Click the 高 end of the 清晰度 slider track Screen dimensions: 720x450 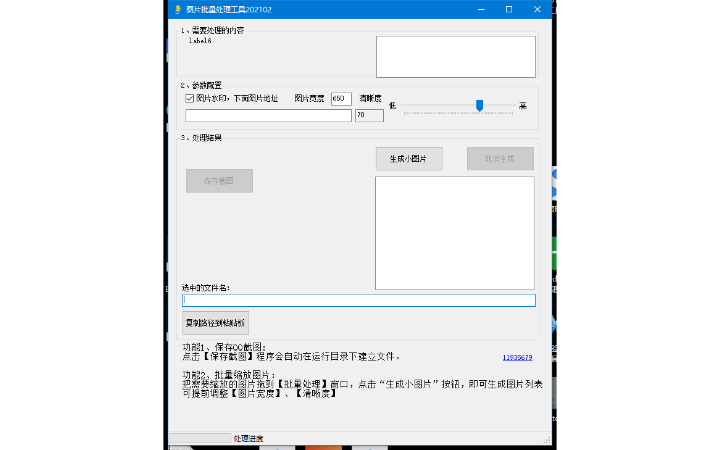coord(514,106)
